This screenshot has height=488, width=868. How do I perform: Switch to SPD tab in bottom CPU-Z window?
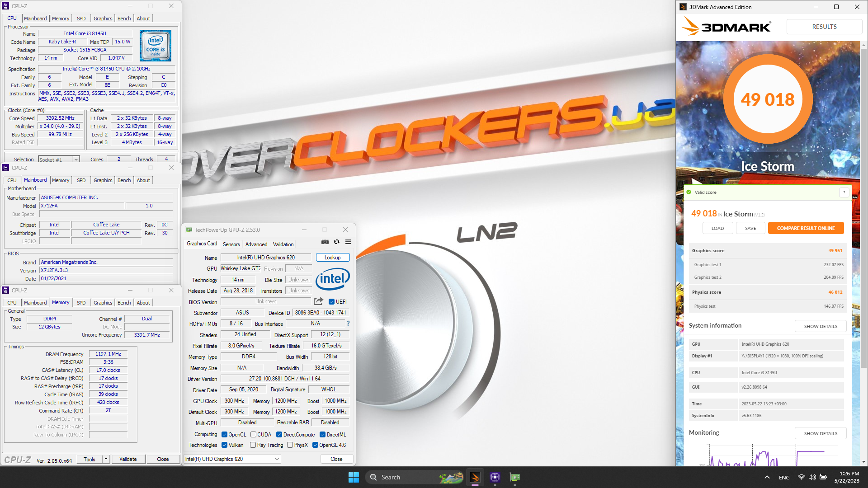pos(81,303)
